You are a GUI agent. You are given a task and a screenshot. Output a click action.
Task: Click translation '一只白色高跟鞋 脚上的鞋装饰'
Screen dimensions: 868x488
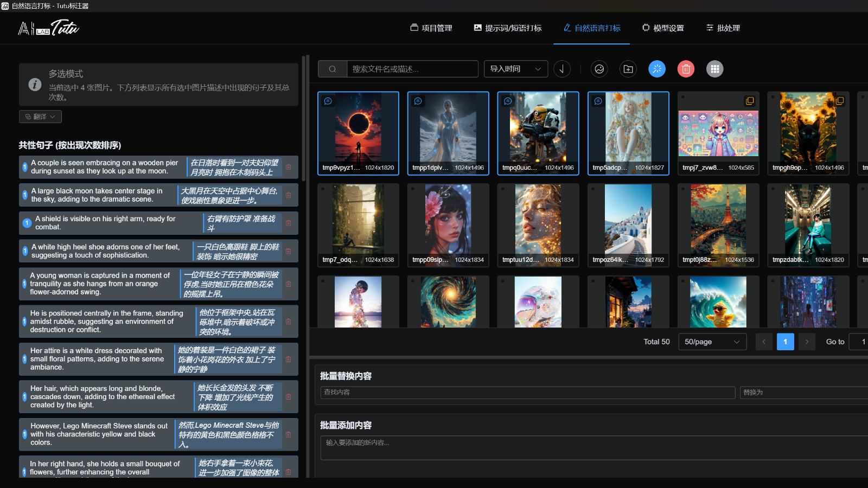point(238,251)
